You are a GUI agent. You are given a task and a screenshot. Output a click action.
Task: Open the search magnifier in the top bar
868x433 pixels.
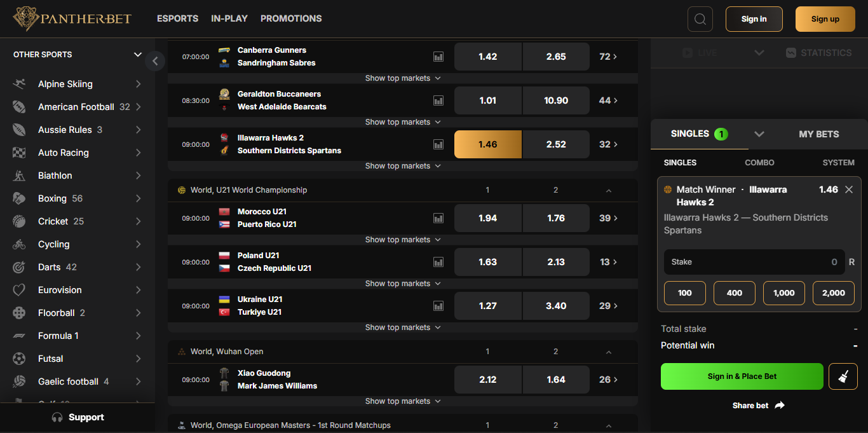[700, 18]
